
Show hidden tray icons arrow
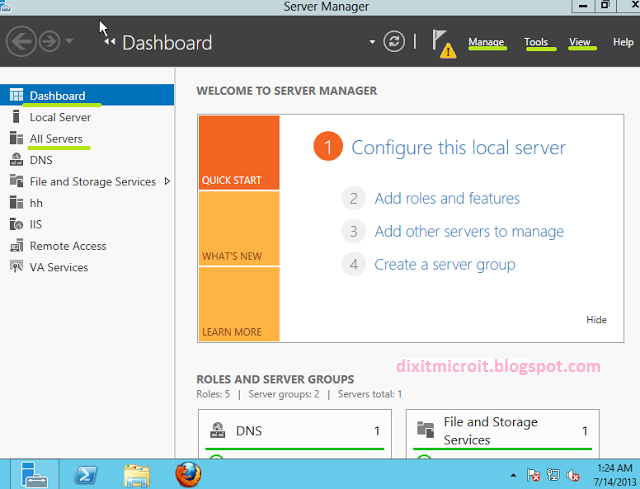click(513, 475)
